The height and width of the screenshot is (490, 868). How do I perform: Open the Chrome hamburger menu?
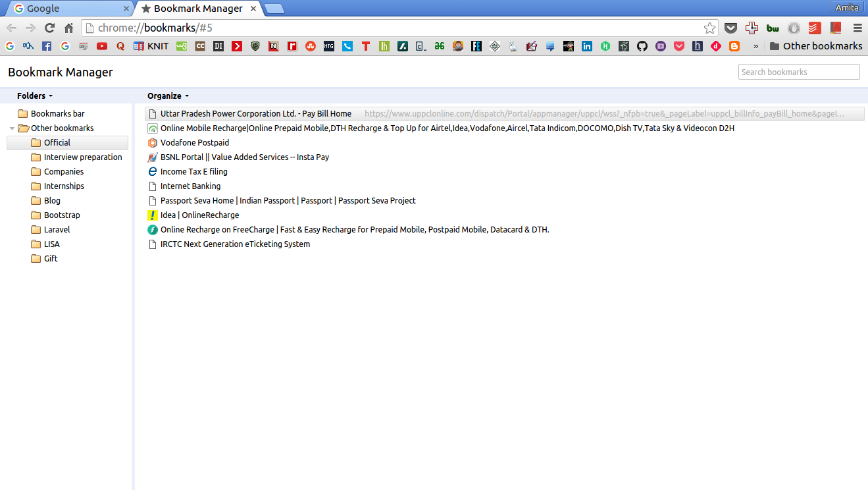[857, 28]
